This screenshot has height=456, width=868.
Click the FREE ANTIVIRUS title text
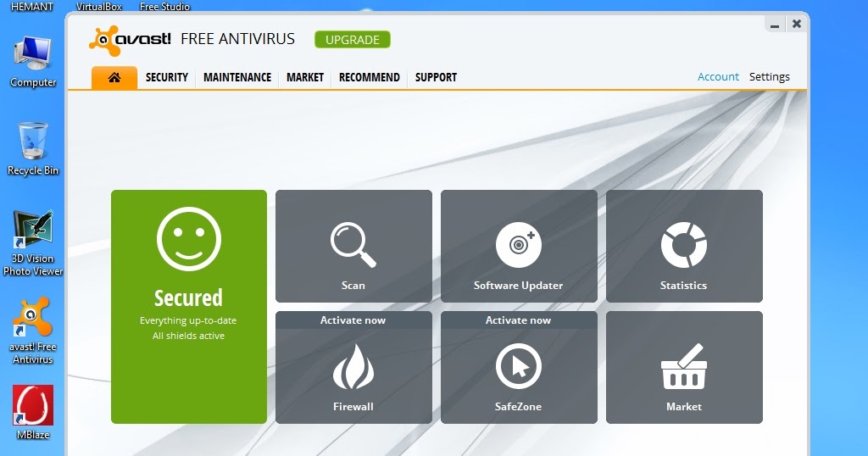[237, 39]
